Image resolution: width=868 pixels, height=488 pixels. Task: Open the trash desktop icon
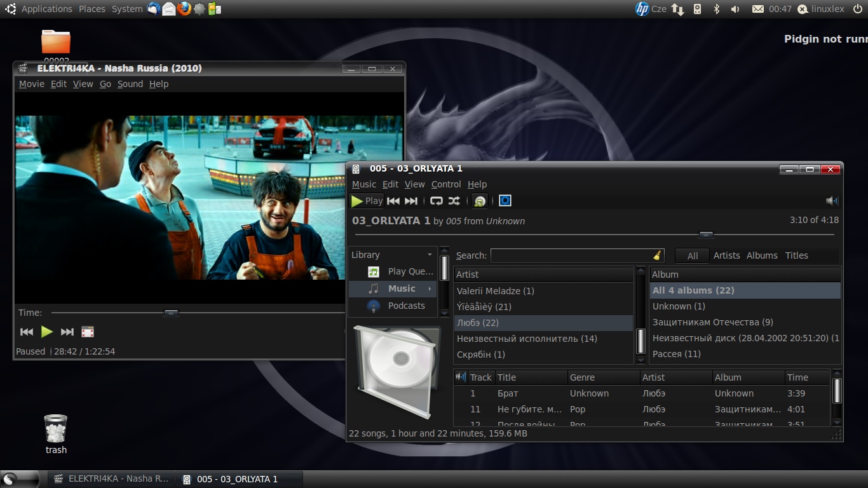[x=56, y=434]
